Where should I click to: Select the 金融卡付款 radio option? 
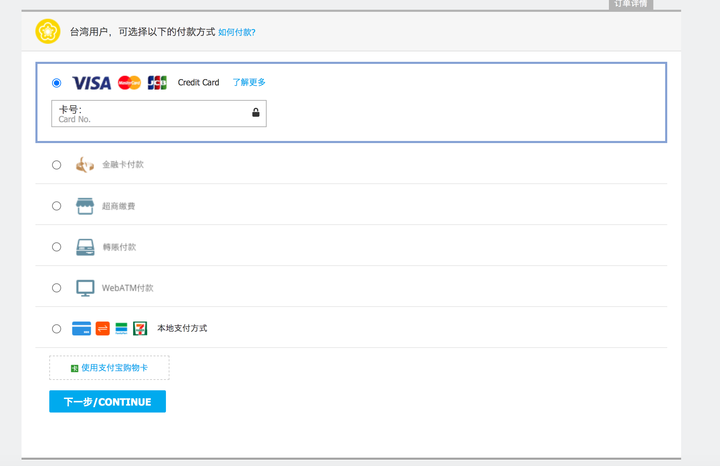56,165
